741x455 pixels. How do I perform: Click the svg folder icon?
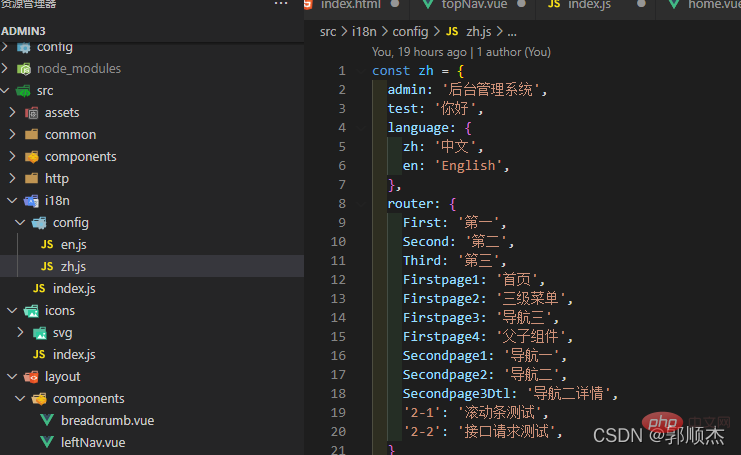pos(40,333)
